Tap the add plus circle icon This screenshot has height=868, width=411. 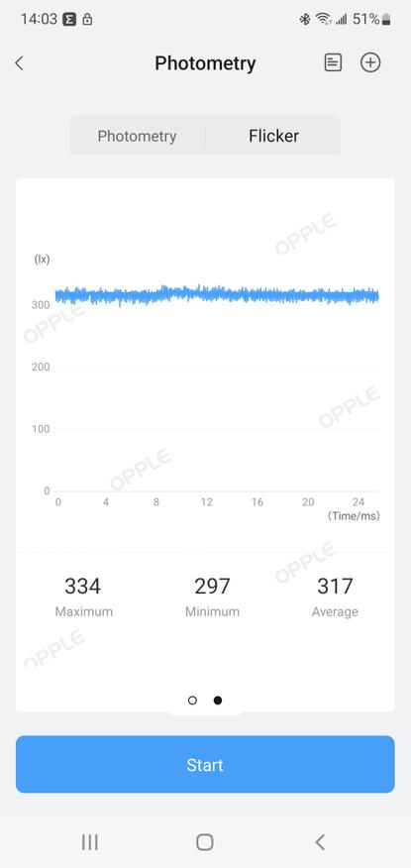pos(370,62)
